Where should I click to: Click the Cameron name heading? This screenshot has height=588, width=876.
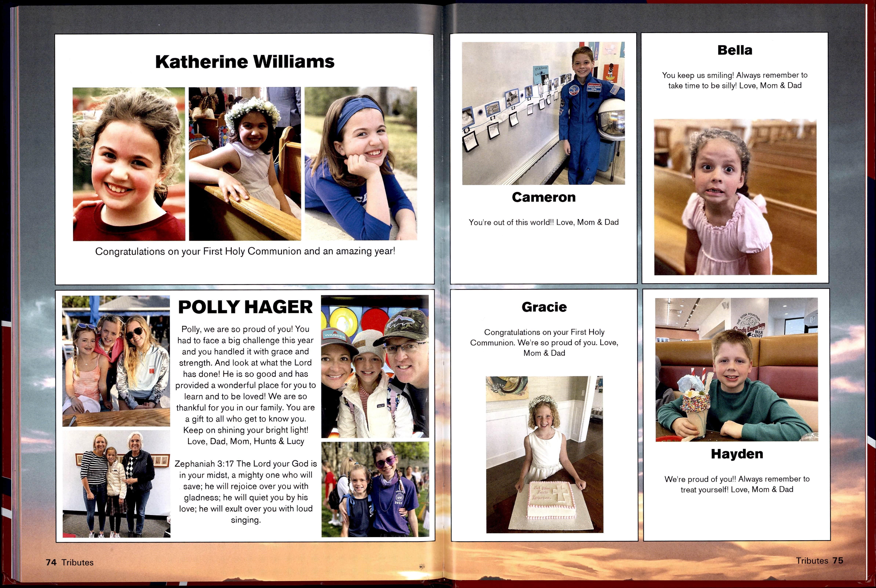(544, 197)
